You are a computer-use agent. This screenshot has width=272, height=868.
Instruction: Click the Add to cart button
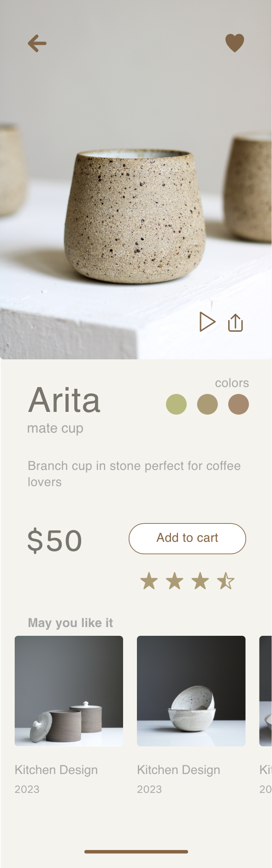(x=187, y=538)
